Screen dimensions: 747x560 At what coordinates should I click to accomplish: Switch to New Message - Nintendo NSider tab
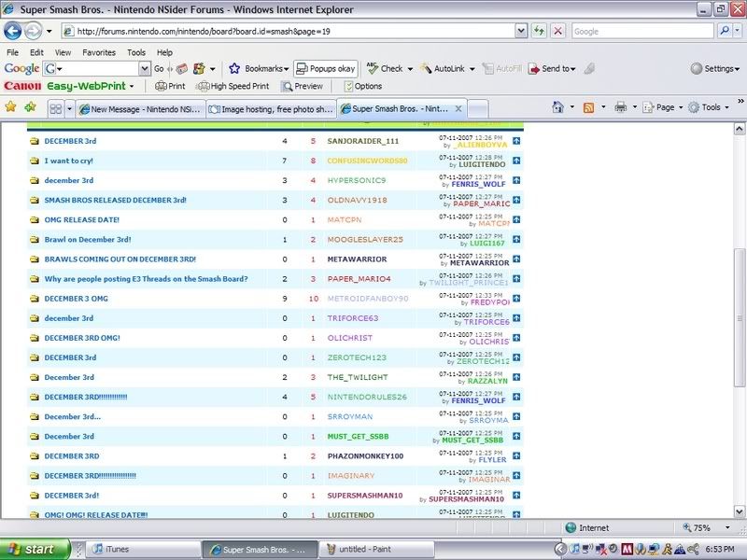(141, 109)
